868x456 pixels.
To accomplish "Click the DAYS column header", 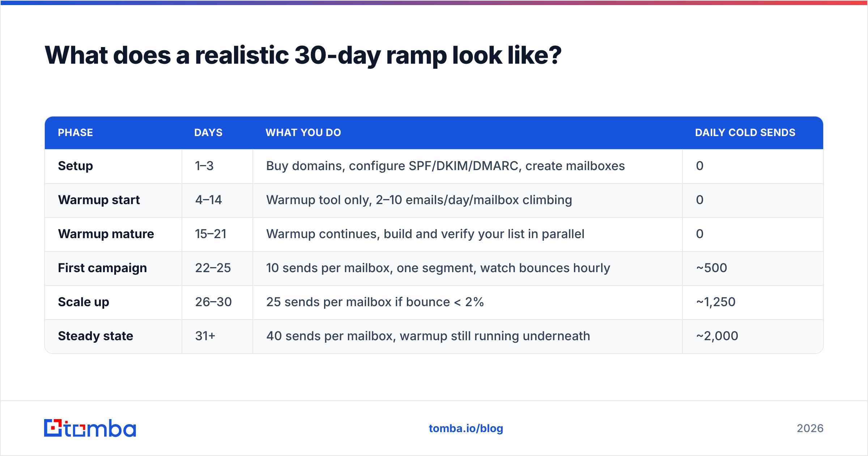I will point(208,132).
